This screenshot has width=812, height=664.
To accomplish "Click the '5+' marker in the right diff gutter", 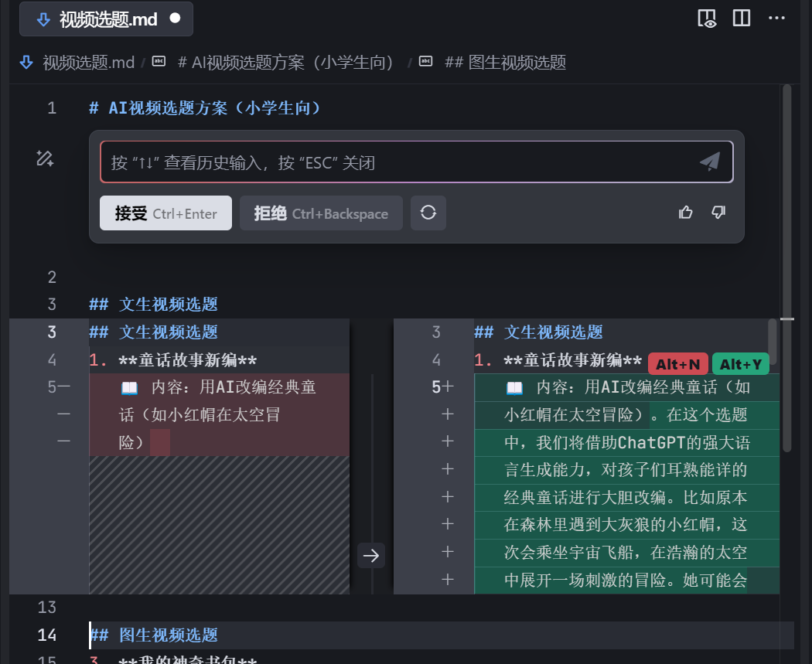I will point(443,387).
